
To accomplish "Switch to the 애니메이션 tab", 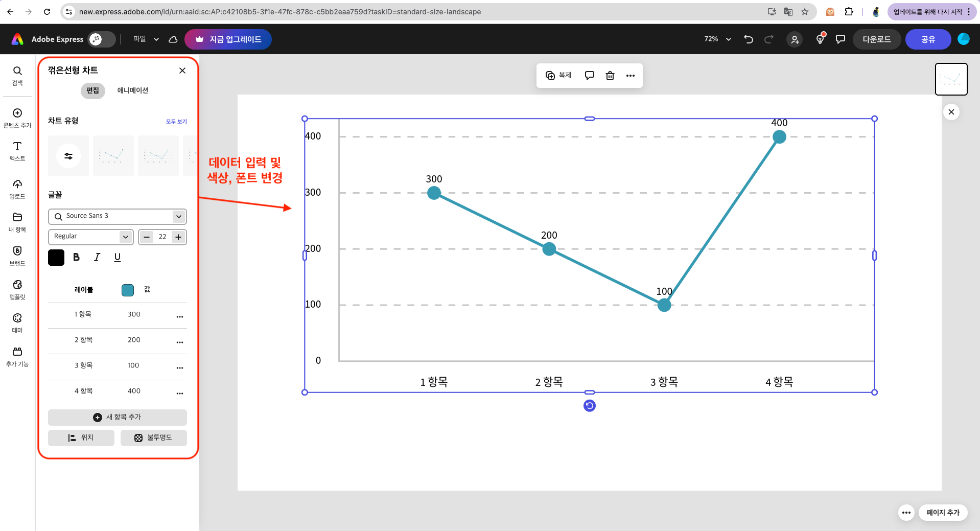I will (132, 90).
